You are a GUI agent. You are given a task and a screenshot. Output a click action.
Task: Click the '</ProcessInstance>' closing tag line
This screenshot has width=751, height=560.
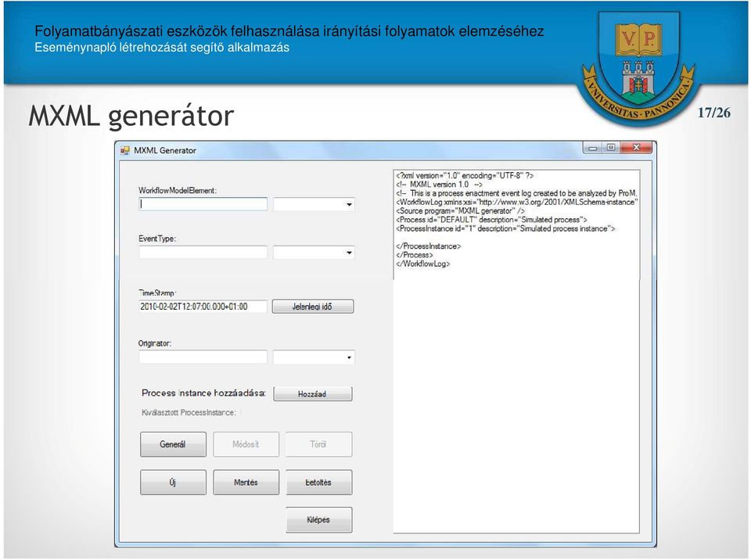click(428, 246)
